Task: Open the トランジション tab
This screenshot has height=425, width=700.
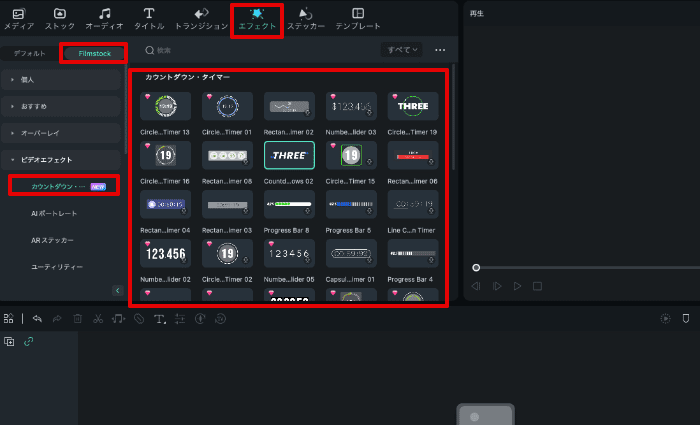Action: pos(201,19)
